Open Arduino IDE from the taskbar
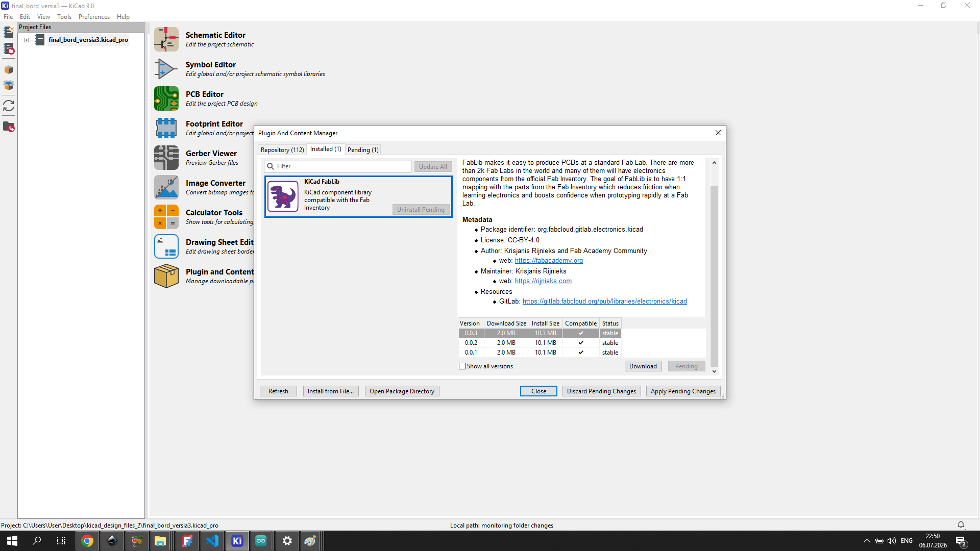 261,541
